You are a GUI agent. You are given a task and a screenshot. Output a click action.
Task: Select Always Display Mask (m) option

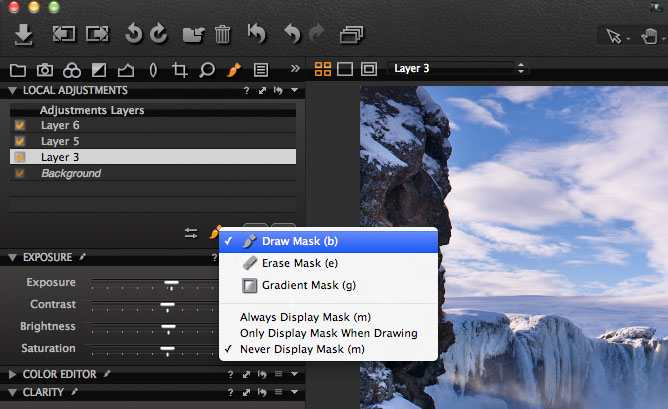(x=328, y=317)
